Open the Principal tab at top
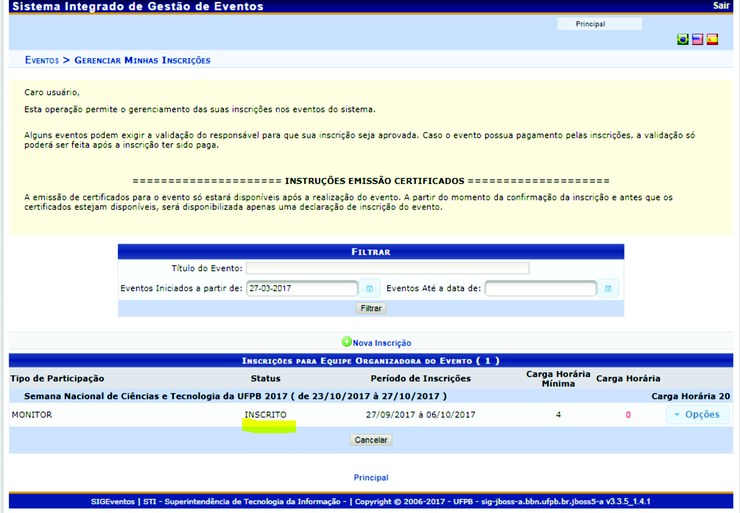Screen dimensions: 740x513 [x=590, y=24]
